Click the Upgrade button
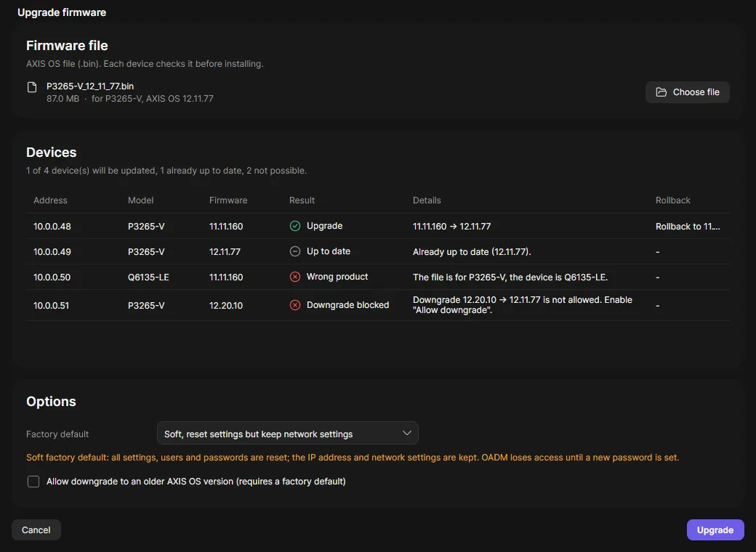The height and width of the screenshot is (552, 756). 715,529
